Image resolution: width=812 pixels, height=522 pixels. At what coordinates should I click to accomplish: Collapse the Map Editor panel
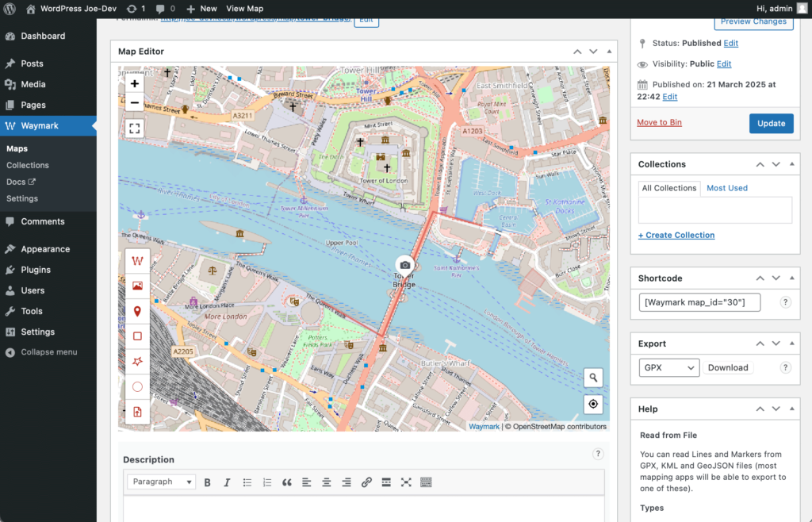click(x=609, y=52)
